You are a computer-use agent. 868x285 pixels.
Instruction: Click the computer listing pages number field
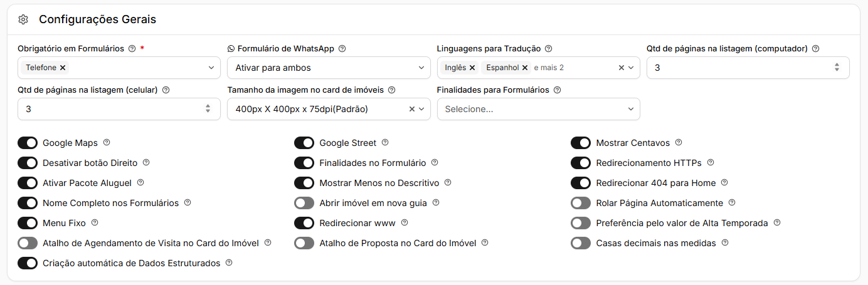tap(748, 68)
